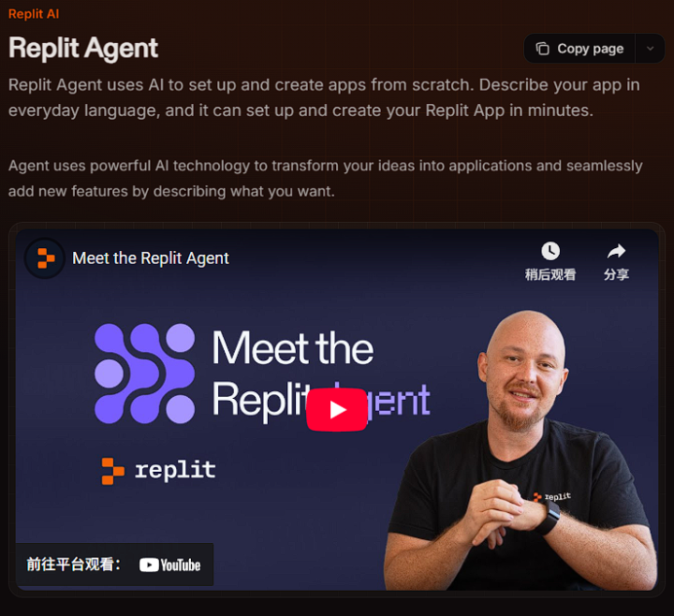Click the Replit Agent page heading
The image size is (674, 616).
(x=83, y=48)
